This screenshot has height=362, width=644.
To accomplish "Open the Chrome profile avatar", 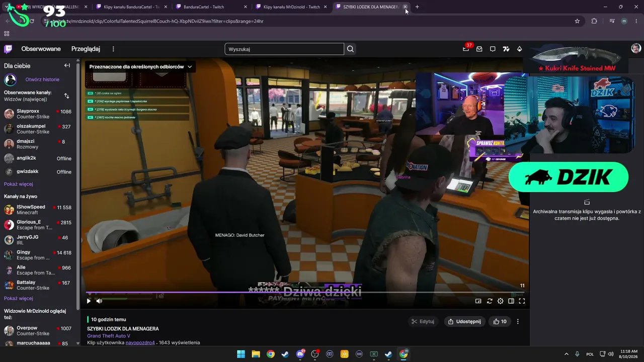I will tap(624, 21).
